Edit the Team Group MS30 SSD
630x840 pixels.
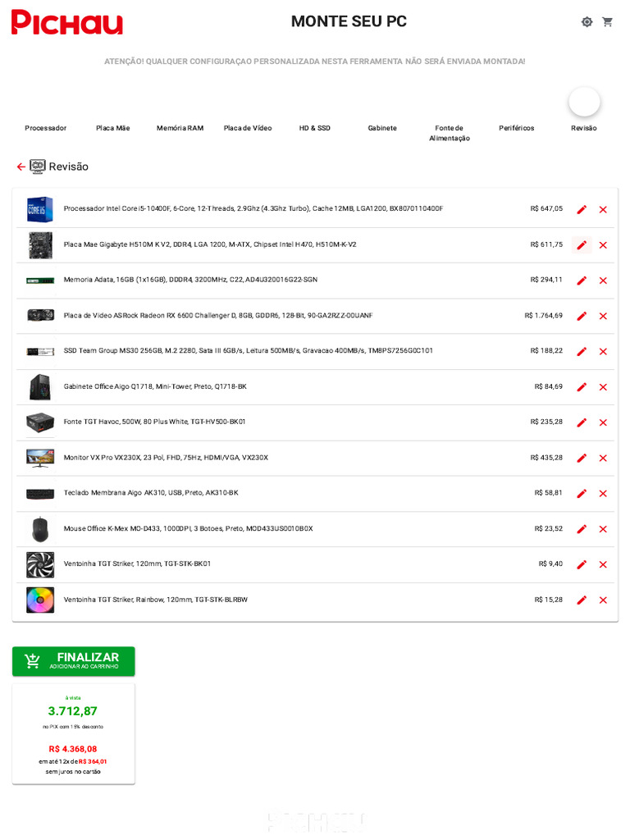click(582, 351)
